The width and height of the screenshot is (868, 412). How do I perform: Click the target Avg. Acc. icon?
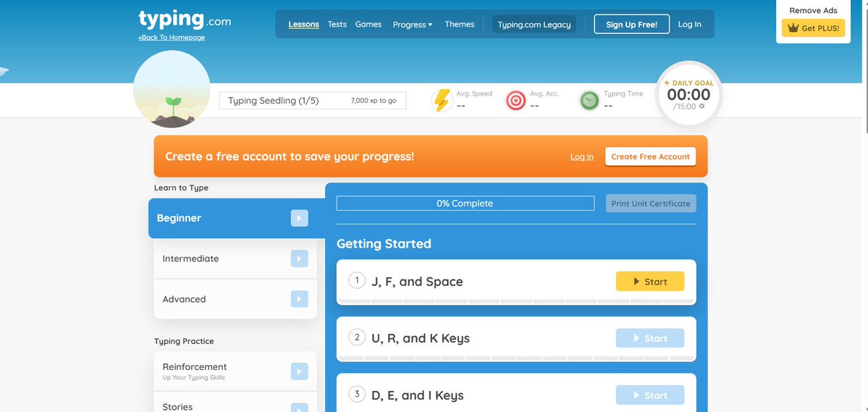coord(516,100)
